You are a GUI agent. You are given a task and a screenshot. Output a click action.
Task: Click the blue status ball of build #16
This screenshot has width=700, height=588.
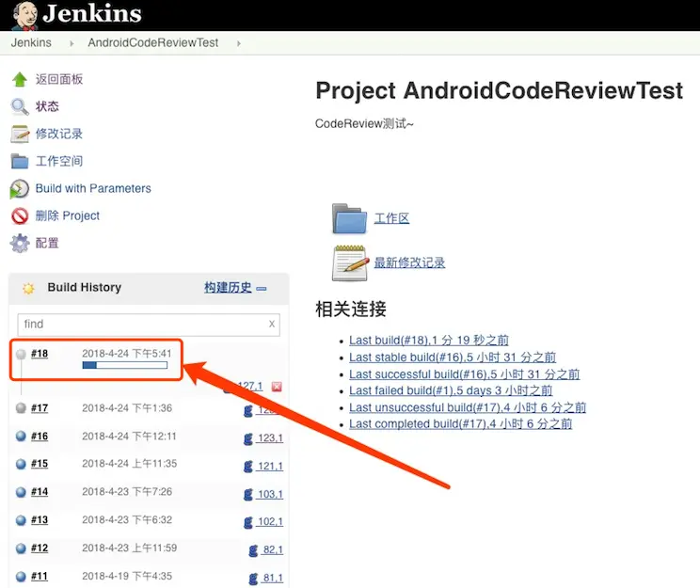coord(21,436)
